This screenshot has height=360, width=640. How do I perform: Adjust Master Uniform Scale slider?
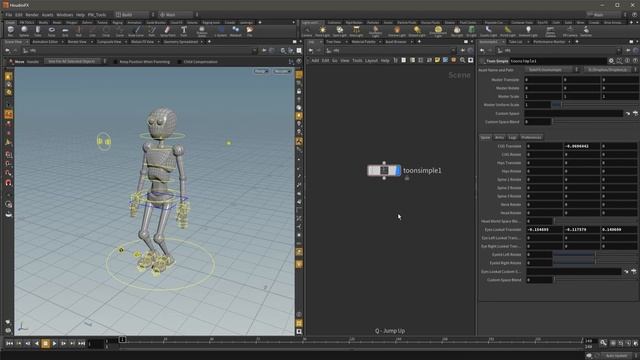click(594, 105)
